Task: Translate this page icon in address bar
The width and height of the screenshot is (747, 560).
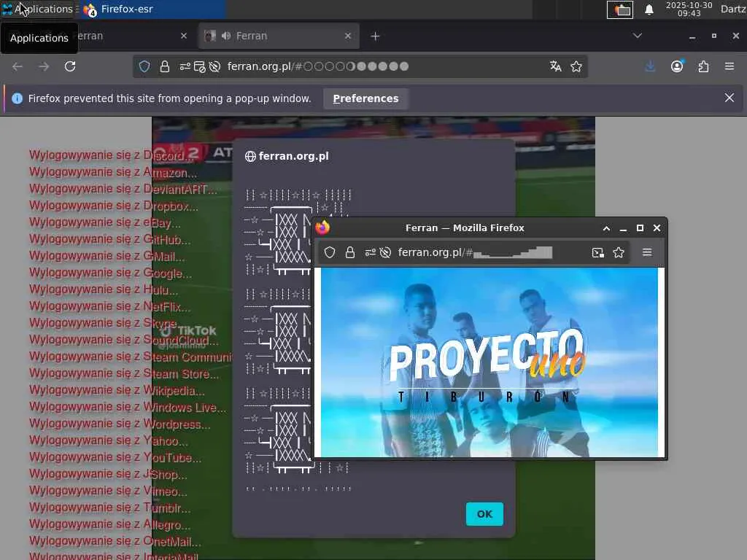Action: coord(555,66)
